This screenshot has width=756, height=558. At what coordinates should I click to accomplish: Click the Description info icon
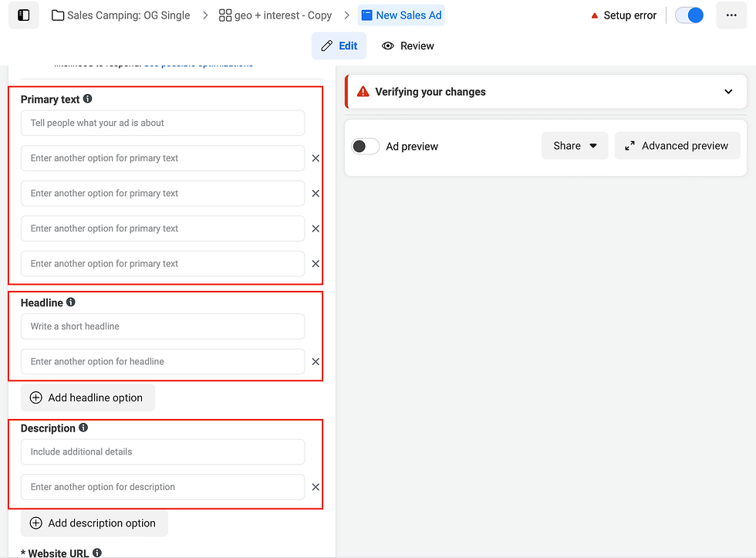click(x=83, y=428)
